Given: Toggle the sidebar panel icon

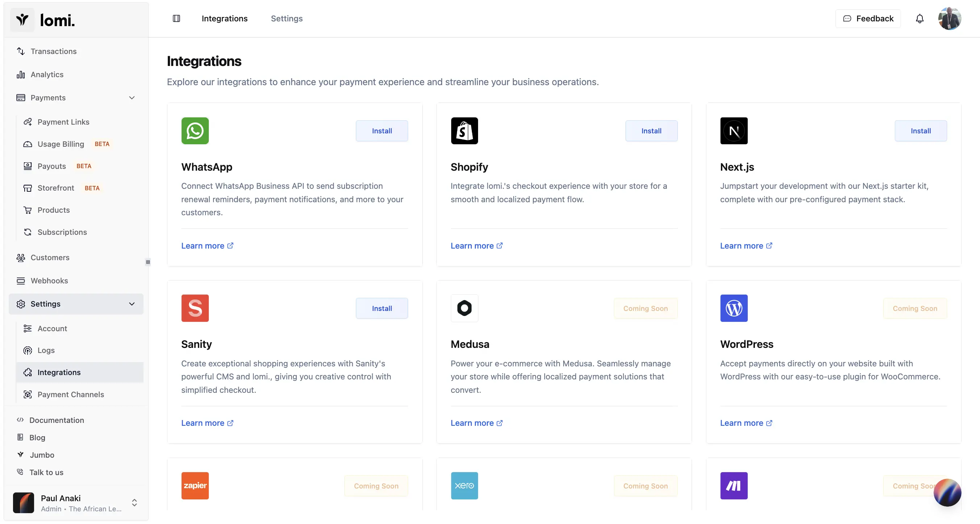Looking at the screenshot, I should tap(176, 18).
